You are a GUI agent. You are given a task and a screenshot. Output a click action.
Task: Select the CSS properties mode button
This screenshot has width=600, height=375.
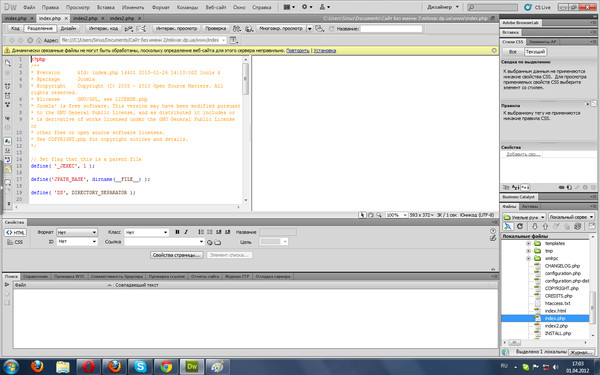[x=15, y=242]
